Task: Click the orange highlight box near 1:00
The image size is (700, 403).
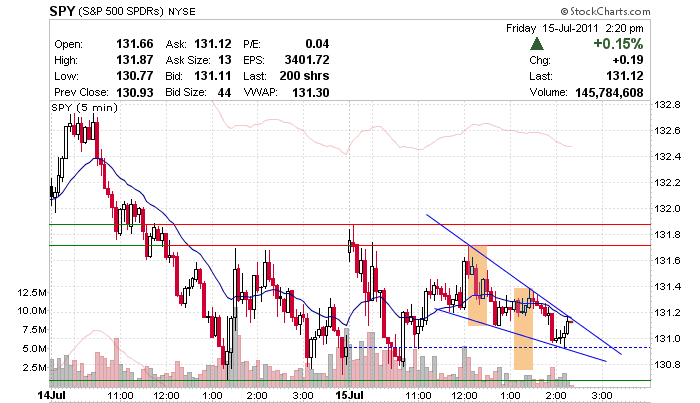Action: (x=523, y=328)
